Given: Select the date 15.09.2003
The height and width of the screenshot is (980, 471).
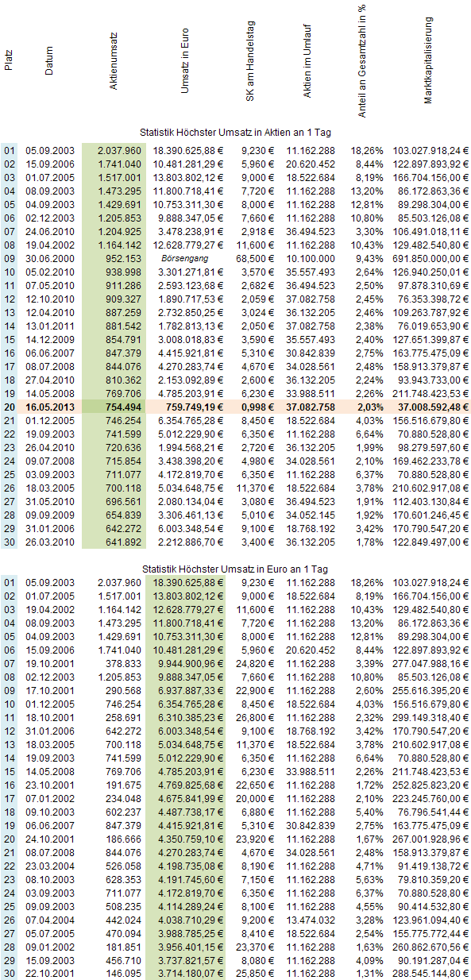Looking at the screenshot, I should [x=50, y=963].
